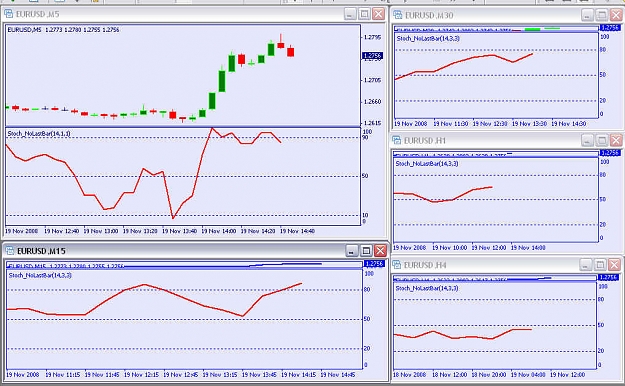Click the chart icon in EURUSD,H1 title bar
The width and height of the screenshot is (625, 386).
(x=397, y=140)
